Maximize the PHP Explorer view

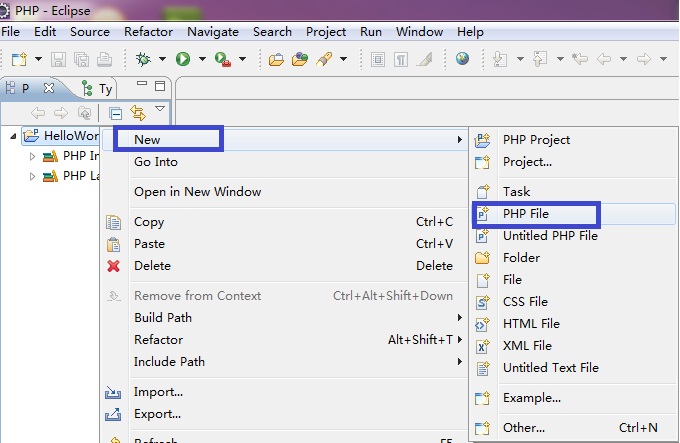[x=160, y=86]
